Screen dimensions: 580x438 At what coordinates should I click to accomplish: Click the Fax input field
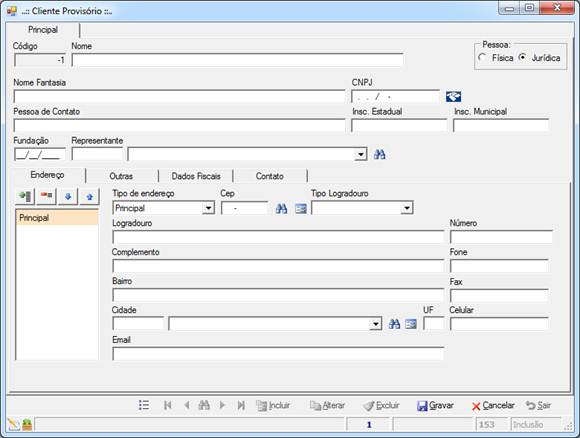[499, 295]
